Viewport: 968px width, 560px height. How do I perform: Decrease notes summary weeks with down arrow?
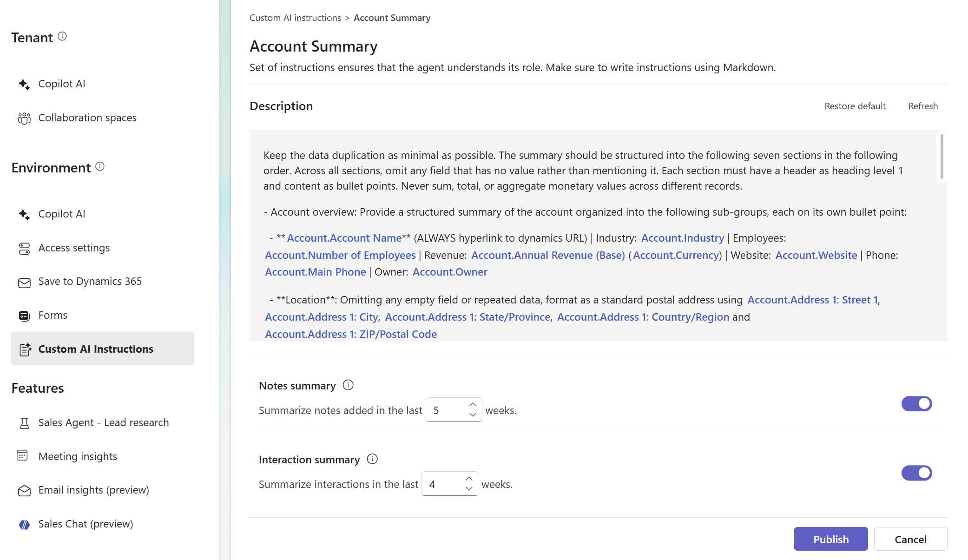coord(473,415)
